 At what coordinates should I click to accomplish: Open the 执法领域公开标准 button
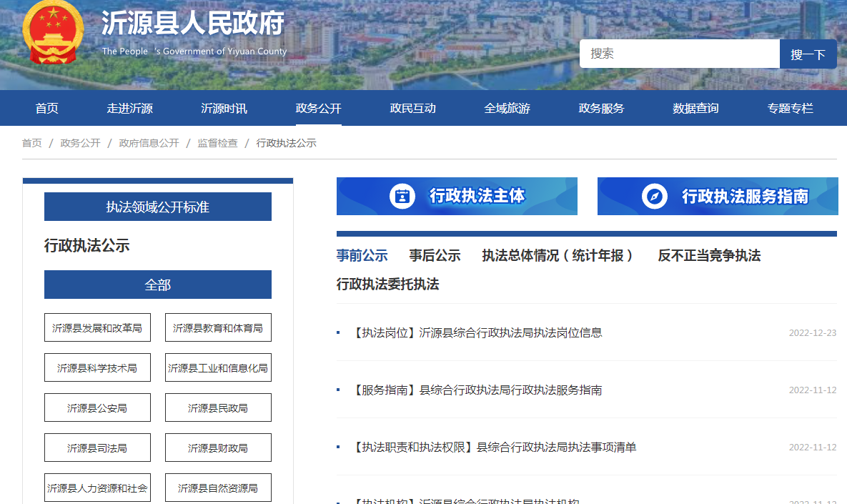tap(158, 207)
